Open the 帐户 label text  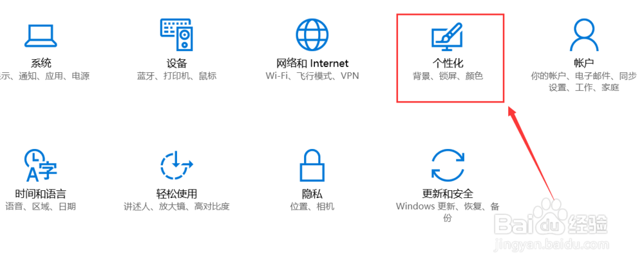[583, 63]
